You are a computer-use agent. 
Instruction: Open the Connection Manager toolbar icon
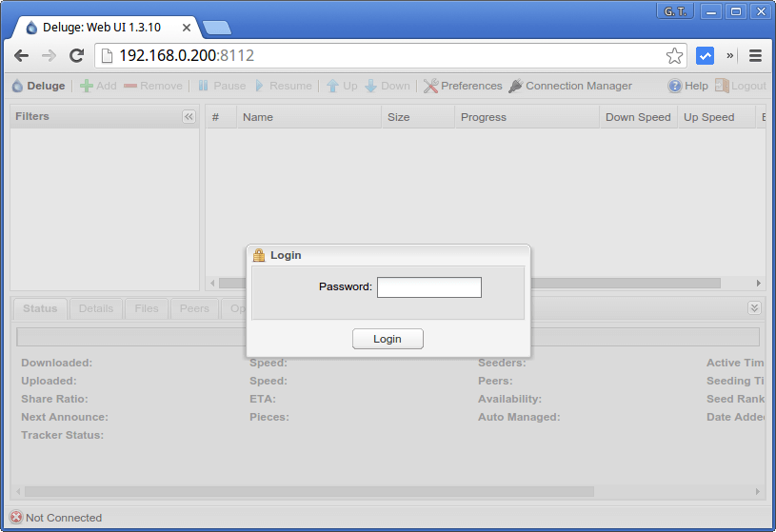click(x=515, y=86)
